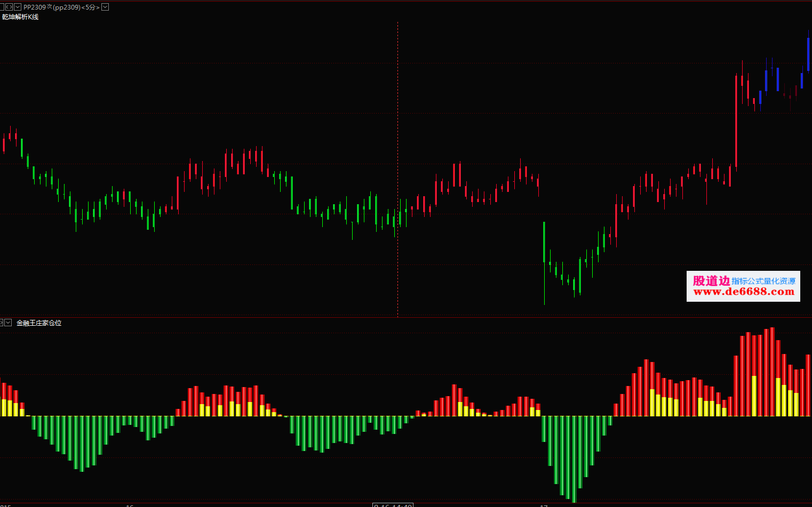The height and width of the screenshot is (507, 812).
Task: Select the 乾坤解析K线 indicator label
Action: [x=20, y=17]
